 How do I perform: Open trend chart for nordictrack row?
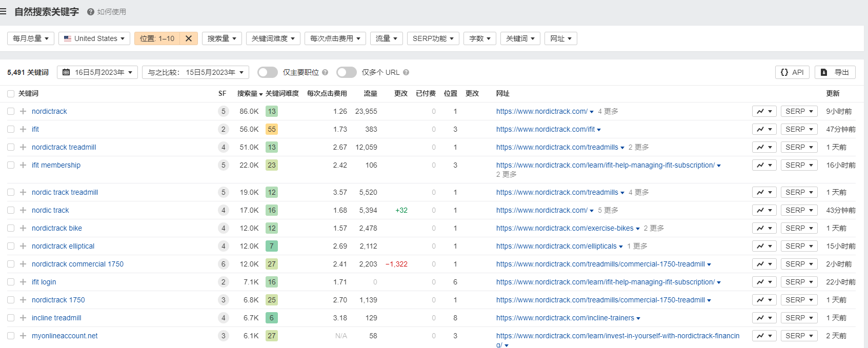(764, 111)
